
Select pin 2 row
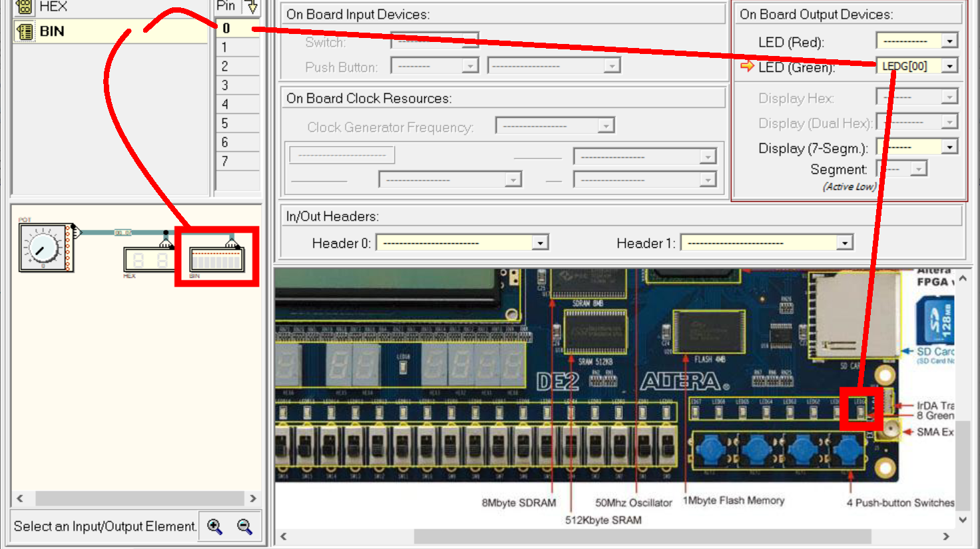point(237,66)
